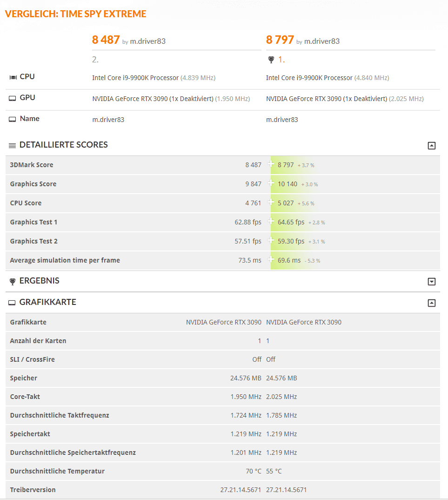Click the Treiberversion label

pos(33,490)
